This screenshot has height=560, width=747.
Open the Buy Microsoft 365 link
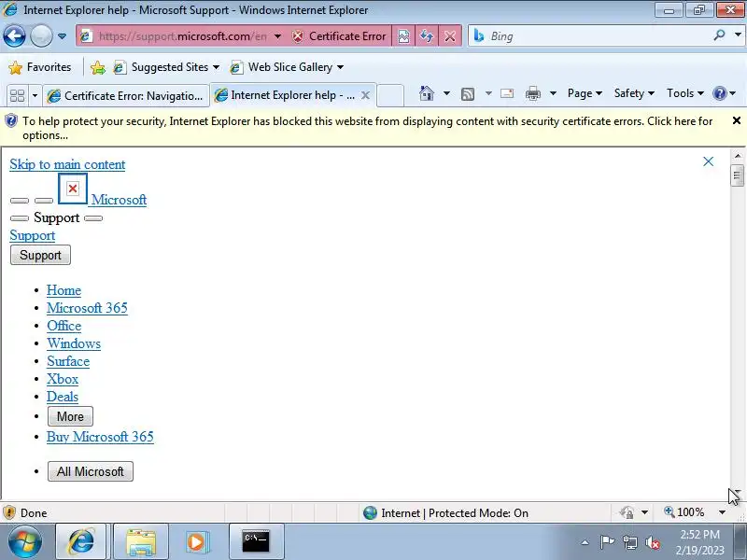coord(100,437)
